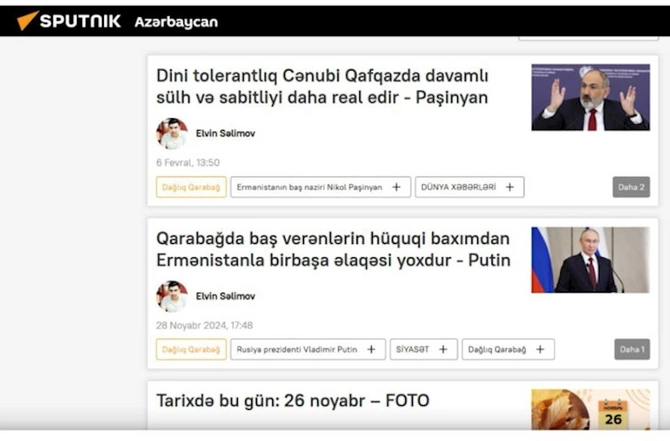Select Dağlıq Qarabağ orange tag on Paşinyan article
Viewport: 670px width, 441px height.
point(191,187)
